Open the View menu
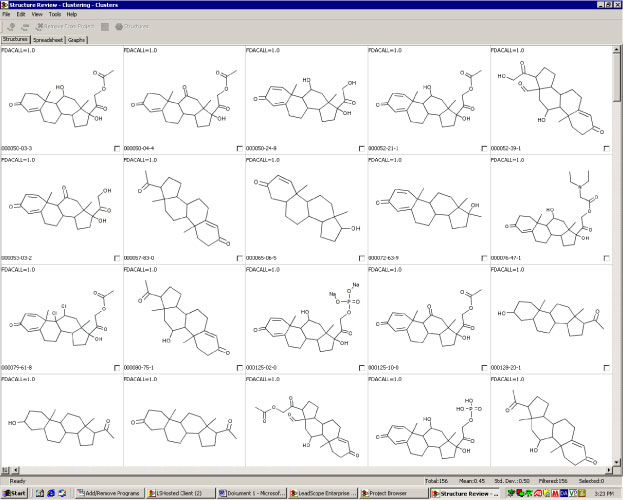The image size is (623, 500). tap(36, 15)
